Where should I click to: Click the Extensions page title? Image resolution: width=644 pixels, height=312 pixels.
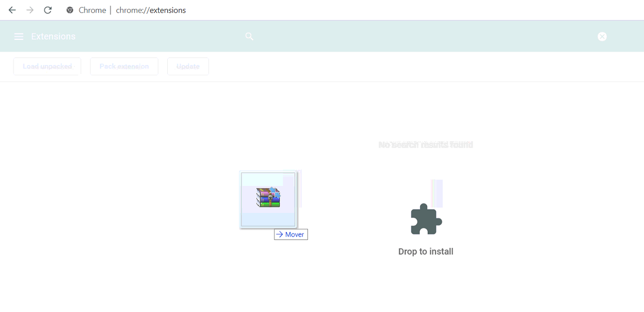(x=53, y=36)
